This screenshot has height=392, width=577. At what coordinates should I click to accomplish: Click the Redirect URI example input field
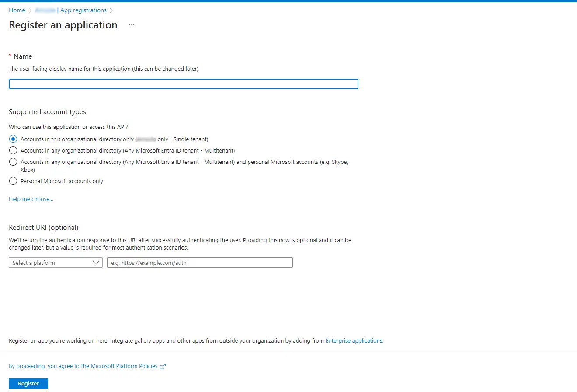200,263
